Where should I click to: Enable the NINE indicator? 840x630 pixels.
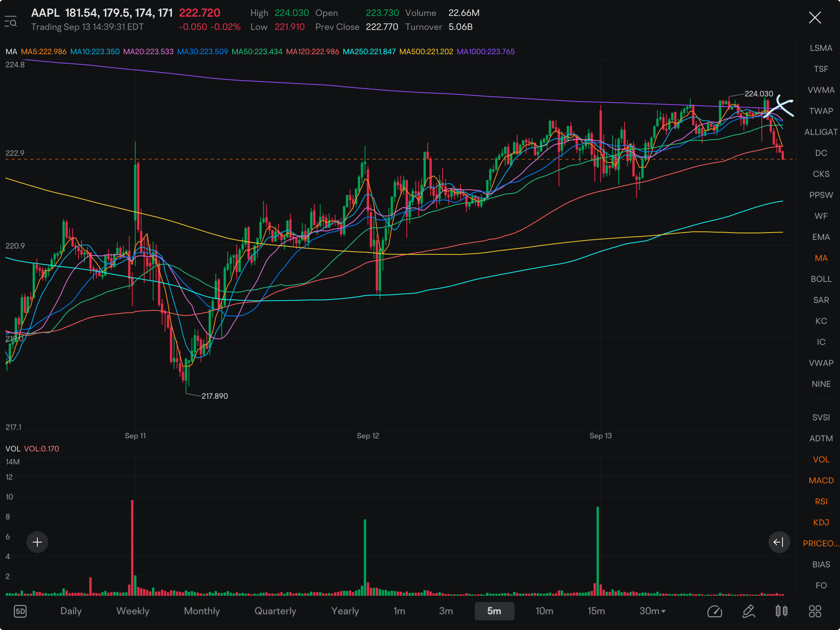[x=821, y=384]
